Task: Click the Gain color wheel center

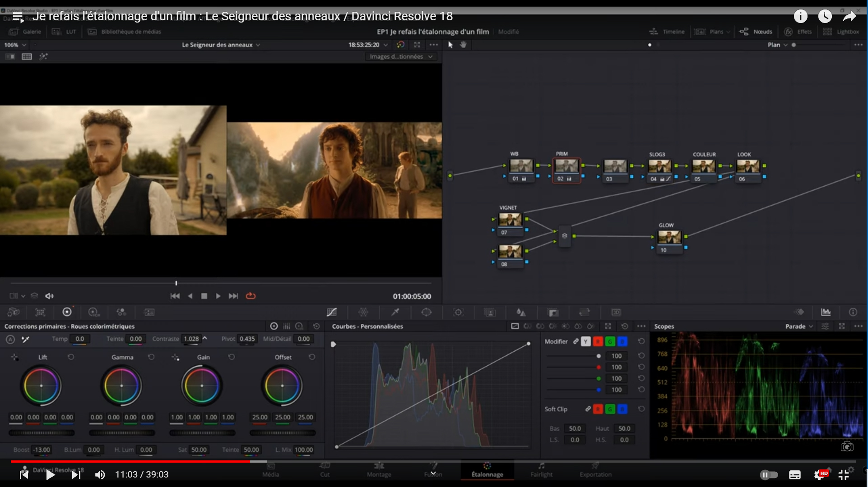Action: click(x=202, y=386)
